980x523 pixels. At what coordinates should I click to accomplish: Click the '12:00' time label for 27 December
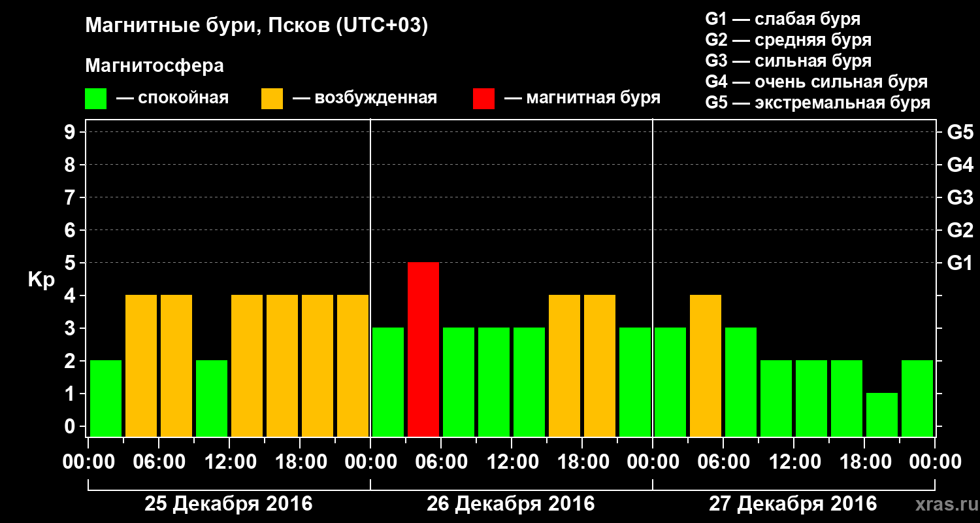tap(794, 462)
